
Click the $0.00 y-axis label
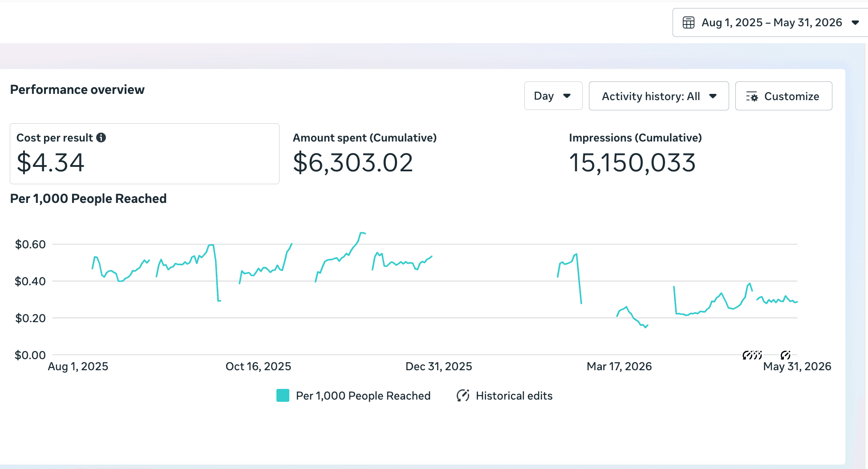coord(30,355)
